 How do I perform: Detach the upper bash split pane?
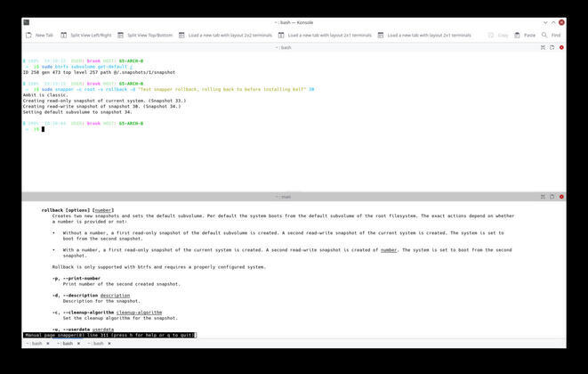pyautogui.click(x=552, y=48)
